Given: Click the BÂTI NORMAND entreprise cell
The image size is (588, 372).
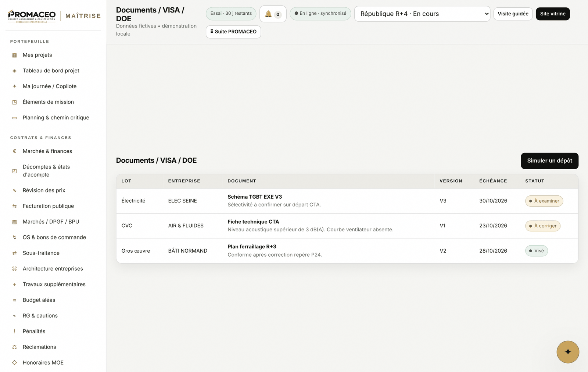Looking at the screenshot, I should click(x=188, y=251).
